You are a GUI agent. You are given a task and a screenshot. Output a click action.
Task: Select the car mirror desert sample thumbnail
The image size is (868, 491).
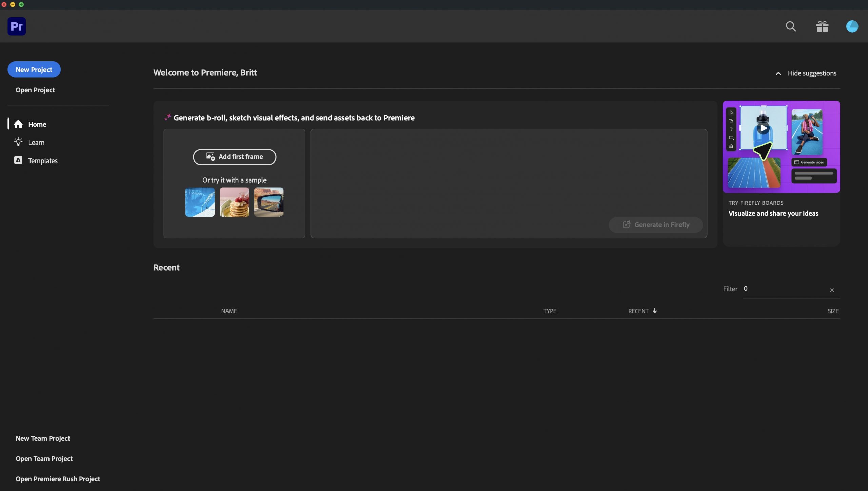(x=269, y=202)
